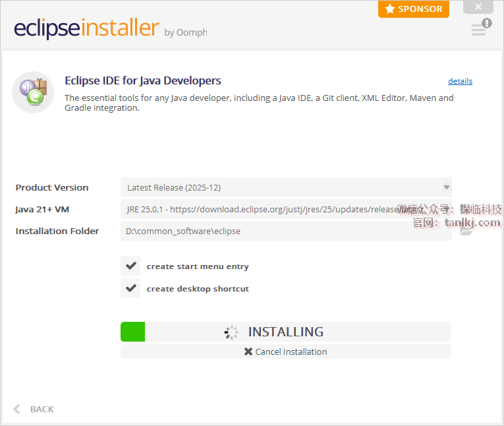504x426 pixels.
Task: Click the Eclipse IDE for Java Developers product icon
Action: pos(33,92)
